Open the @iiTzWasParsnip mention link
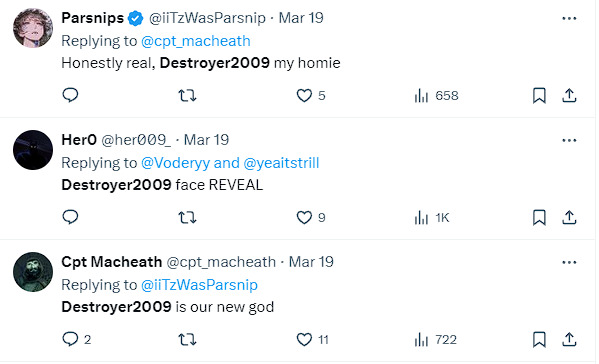Viewport: 599px width, 364px height. click(199, 285)
